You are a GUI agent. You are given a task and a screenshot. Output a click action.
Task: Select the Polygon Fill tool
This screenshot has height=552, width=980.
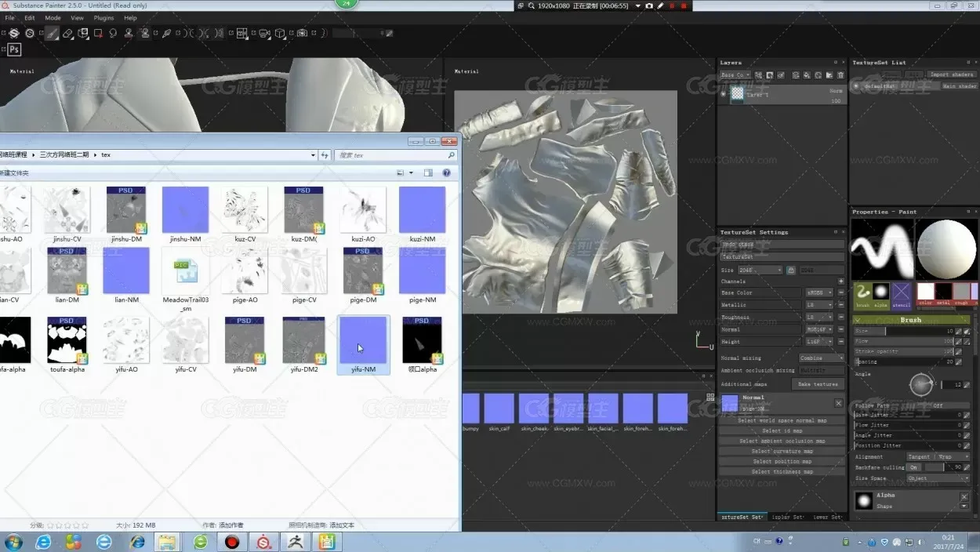[x=98, y=34]
